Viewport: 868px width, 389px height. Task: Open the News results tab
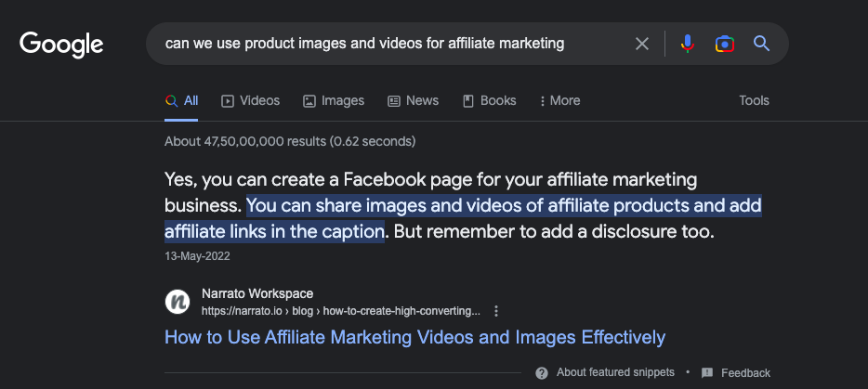413,100
